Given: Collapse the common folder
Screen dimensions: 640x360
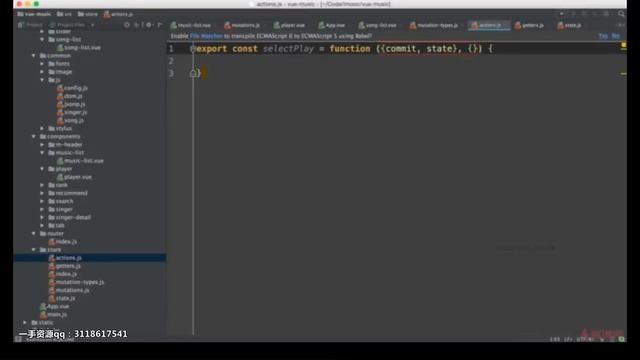Looking at the screenshot, I should click(x=34, y=56).
